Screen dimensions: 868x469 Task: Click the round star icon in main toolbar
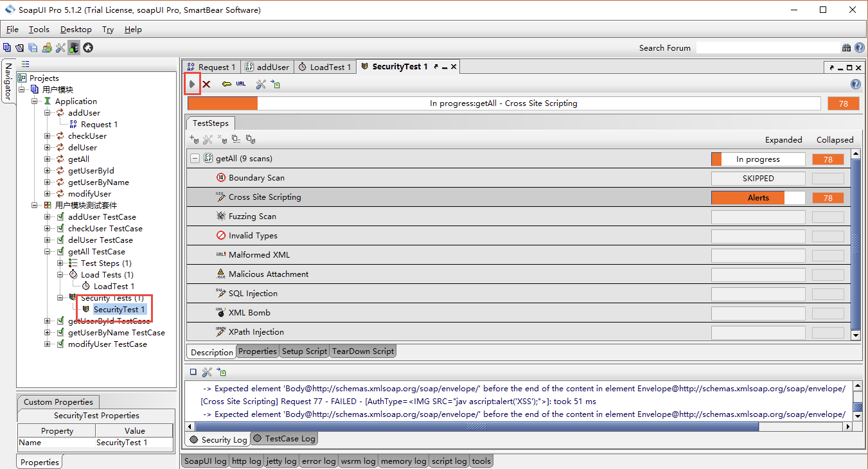pyautogui.click(x=88, y=48)
